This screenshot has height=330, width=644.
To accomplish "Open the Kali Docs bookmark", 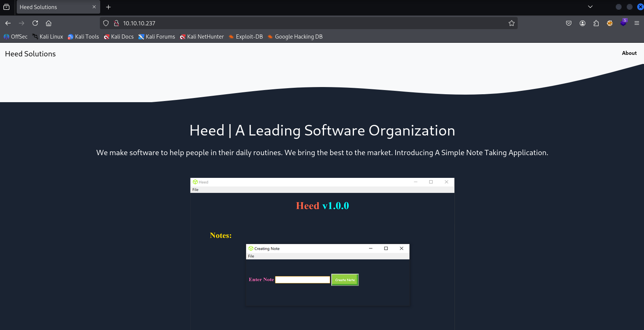I will coord(119,37).
